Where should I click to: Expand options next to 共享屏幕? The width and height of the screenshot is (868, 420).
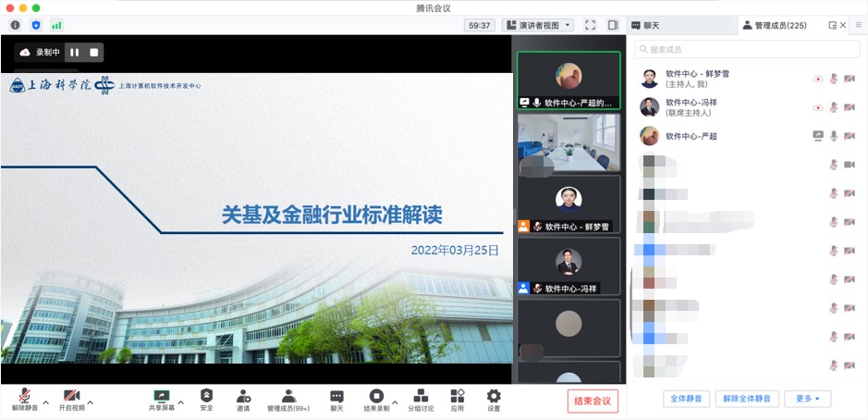(x=180, y=402)
